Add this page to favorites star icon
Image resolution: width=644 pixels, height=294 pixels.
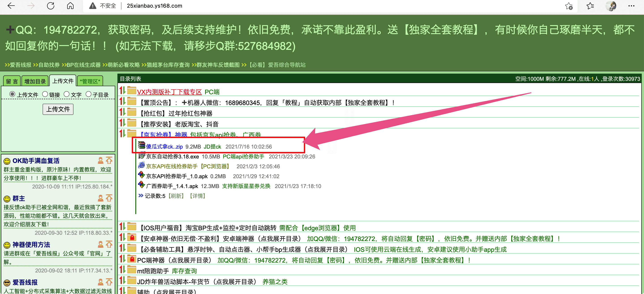[x=569, y=6]
